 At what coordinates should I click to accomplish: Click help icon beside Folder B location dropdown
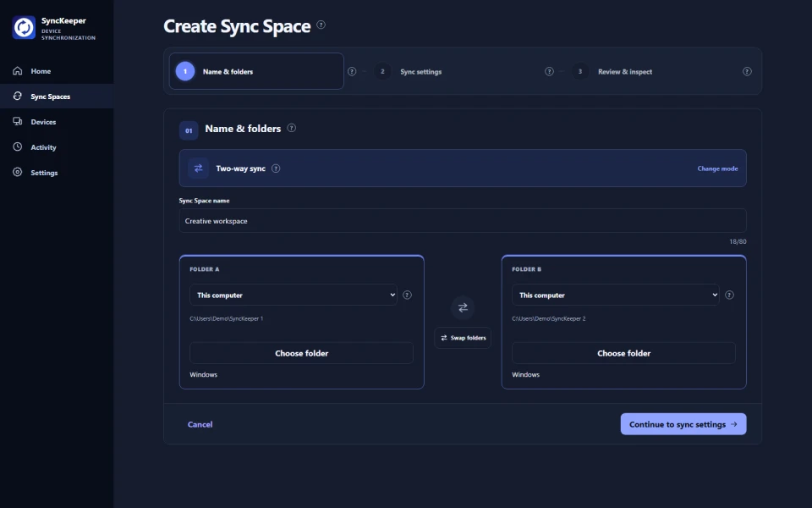(730, 295)
